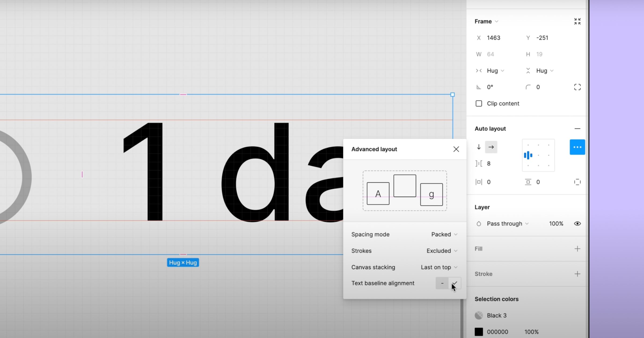The image size is (644, 338).
Task: Click the Hug × Hug size label
Action: point(183,263)
